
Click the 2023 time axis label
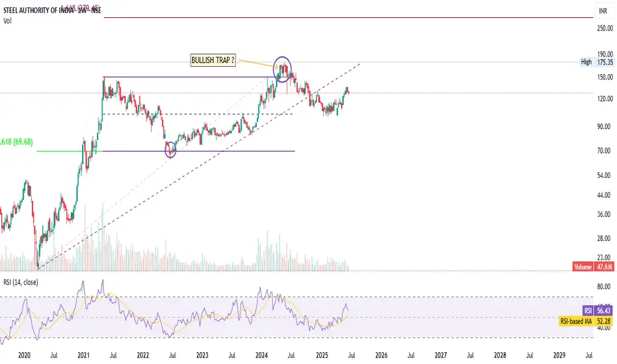click(x=203, y=355)
